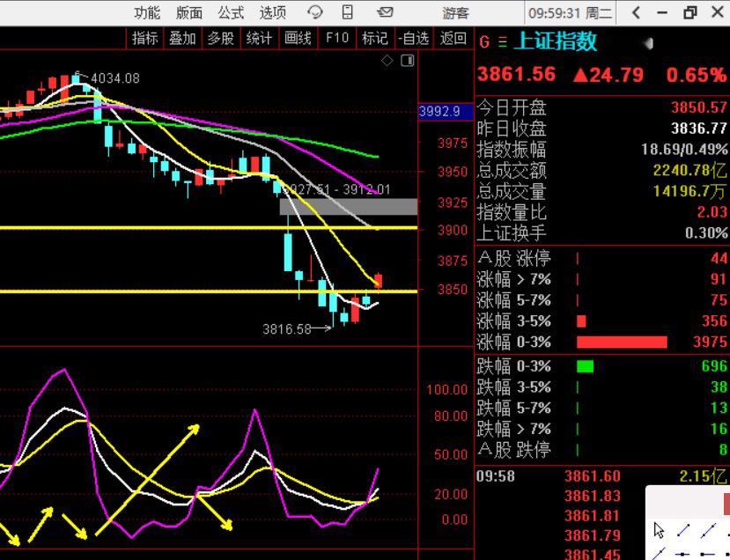Viewport: 730px width, 560px height.
Task: Click the 涨幅 > 7% count 91
Action: [x=719, y=279]
